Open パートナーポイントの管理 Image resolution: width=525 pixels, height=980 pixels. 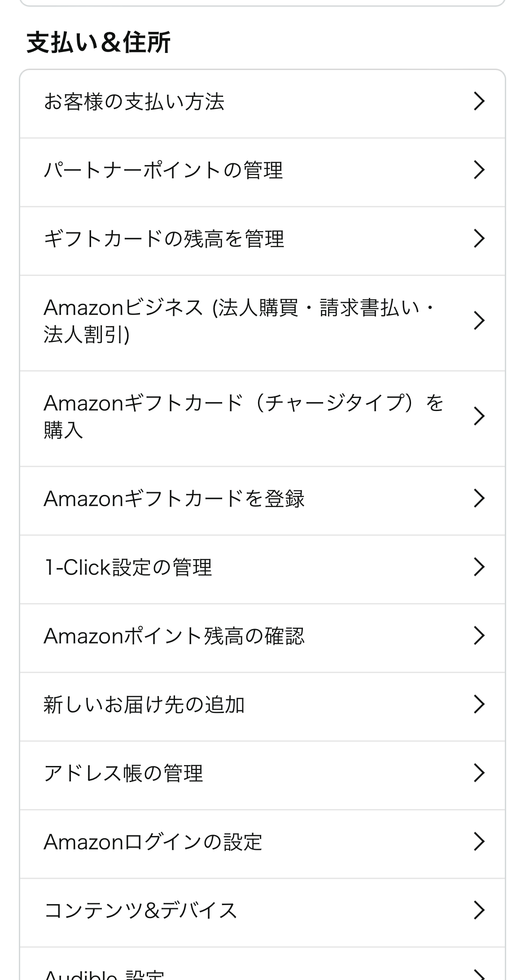tap(163, 170)
